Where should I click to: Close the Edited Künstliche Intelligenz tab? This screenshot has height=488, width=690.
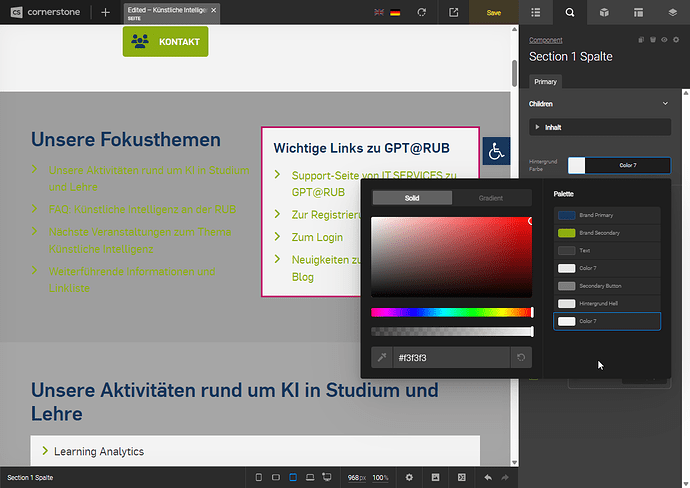tap(213, 10)
